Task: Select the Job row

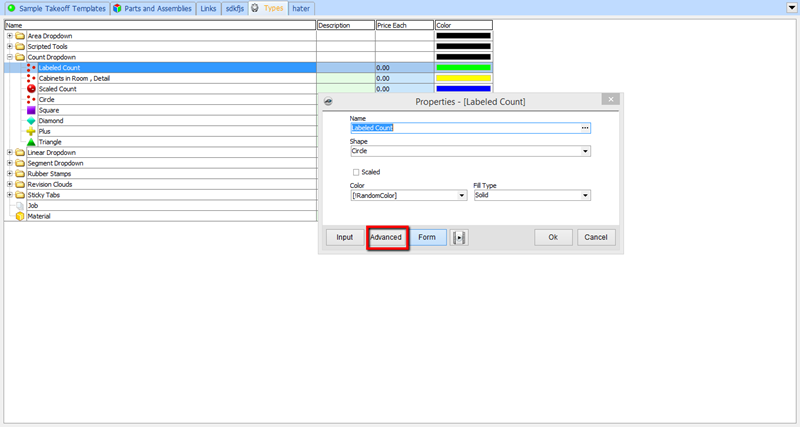Action: (x=161, y=206)
